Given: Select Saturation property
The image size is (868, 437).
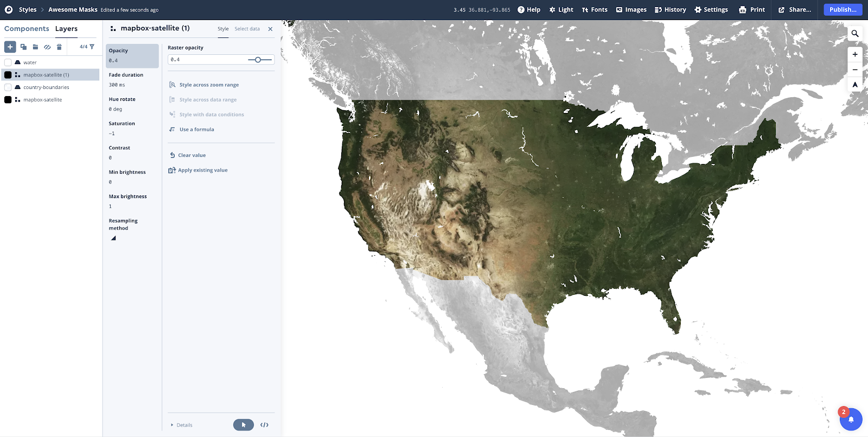Looking at the screenshot, I should [x=132, y=129].
